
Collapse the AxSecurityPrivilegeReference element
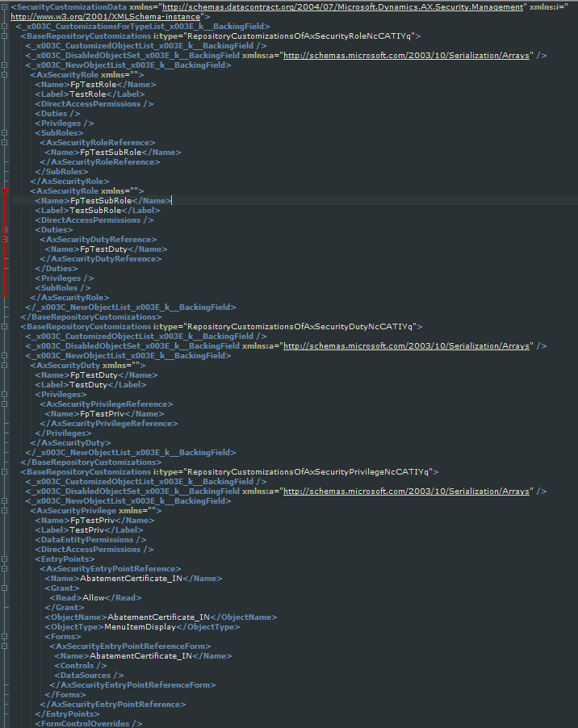4,404
